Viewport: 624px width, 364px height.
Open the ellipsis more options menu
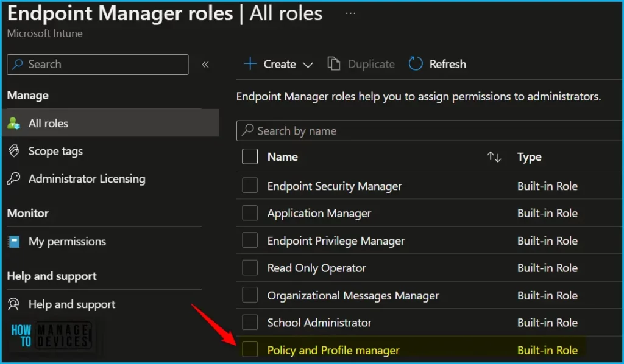pos(350,13)
